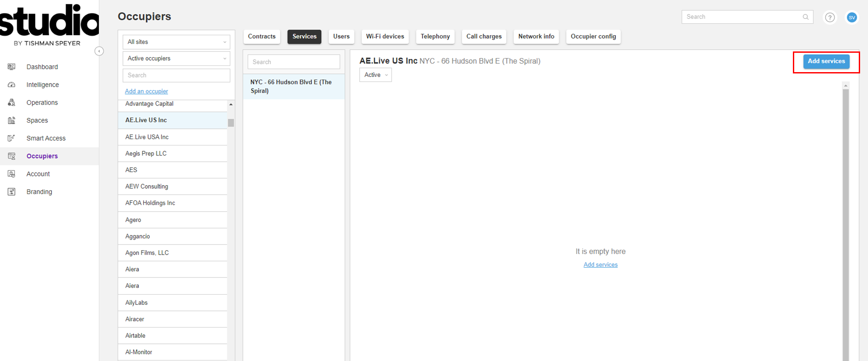The width and height of the screenshot is (868, 361).
Task: Open Intelligence via its gauge icon
Action: [x=12, y=85]
